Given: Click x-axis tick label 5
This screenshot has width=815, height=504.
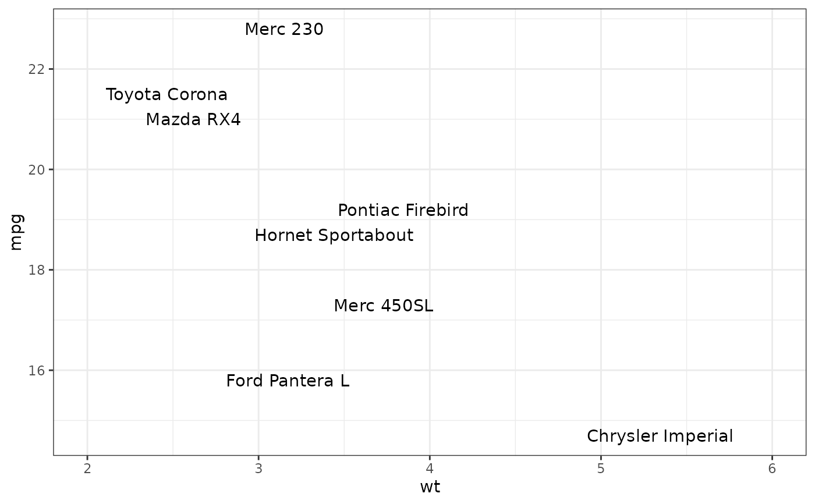Looking at the screenshot, I should point(601,468).
